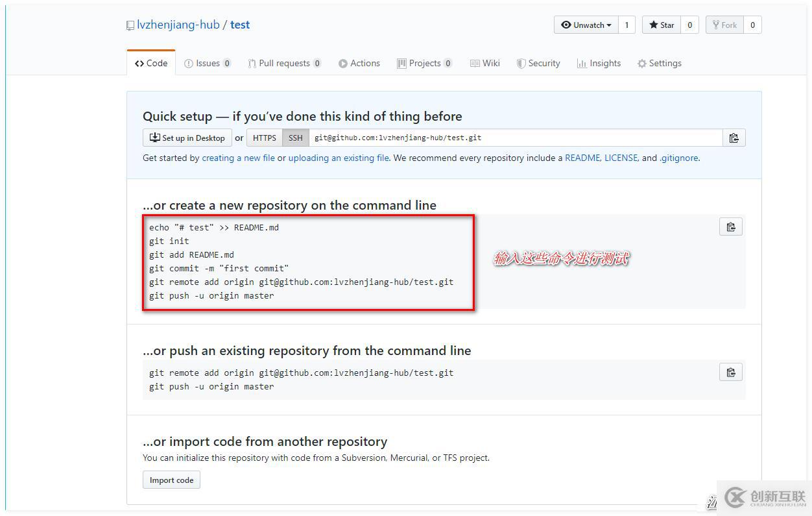Viewport: 812px width, 516px height.
Task: Open the Unwatch dropdown
Action: point(586,25)
